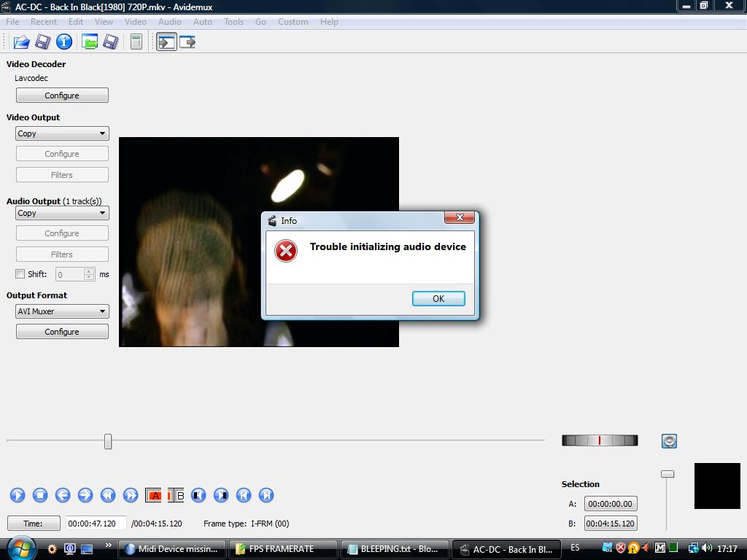
Task: Start playback with the Play button
Action: (18, 495)
